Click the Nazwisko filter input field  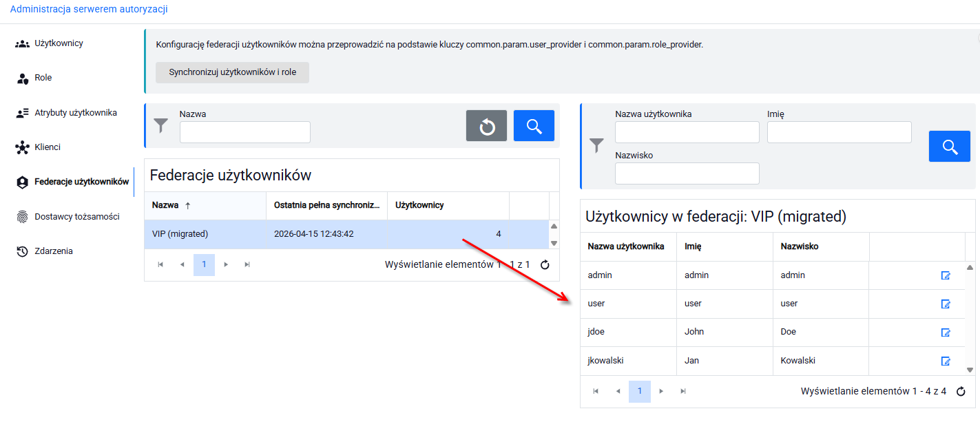687,173
